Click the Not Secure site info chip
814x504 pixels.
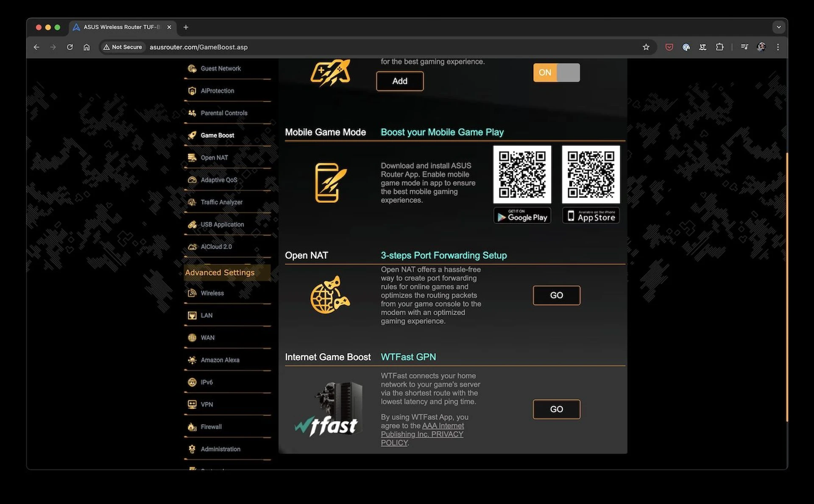123,47
